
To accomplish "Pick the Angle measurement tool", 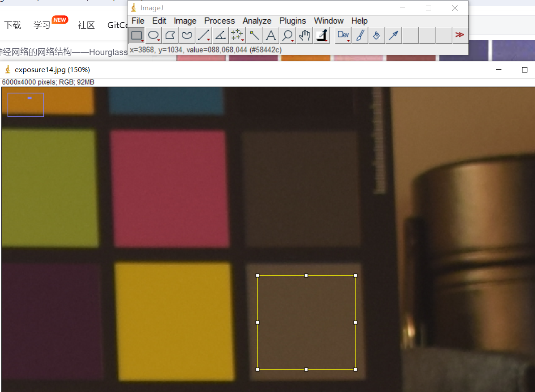I will tap(220, 35).
